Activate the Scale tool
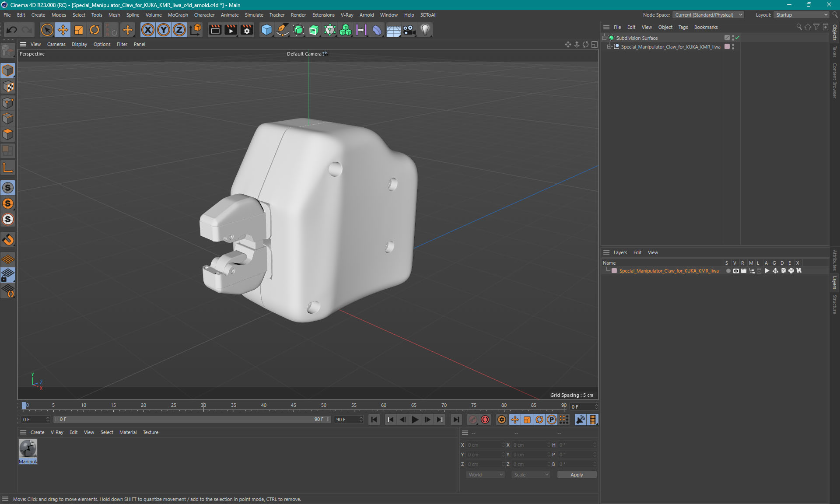This screenshot has height=504, width=840. [79, 30]
